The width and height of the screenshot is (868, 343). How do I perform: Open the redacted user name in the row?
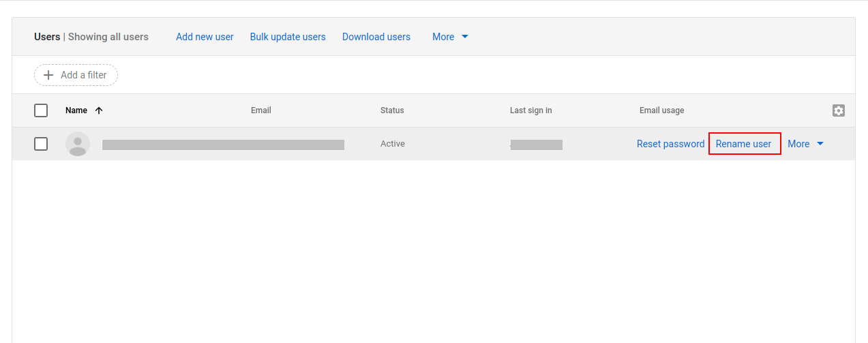pyautogui.click(x=223, y=145)
